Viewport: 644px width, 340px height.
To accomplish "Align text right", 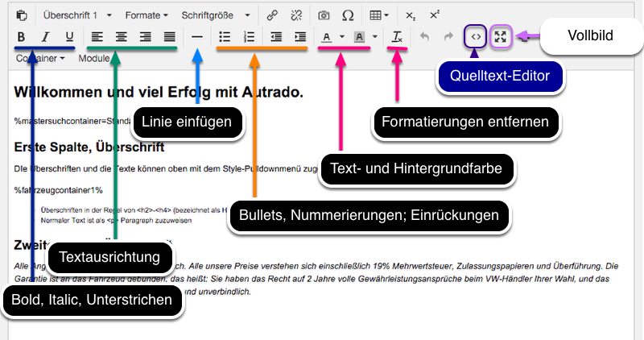I will click(146, 37).
